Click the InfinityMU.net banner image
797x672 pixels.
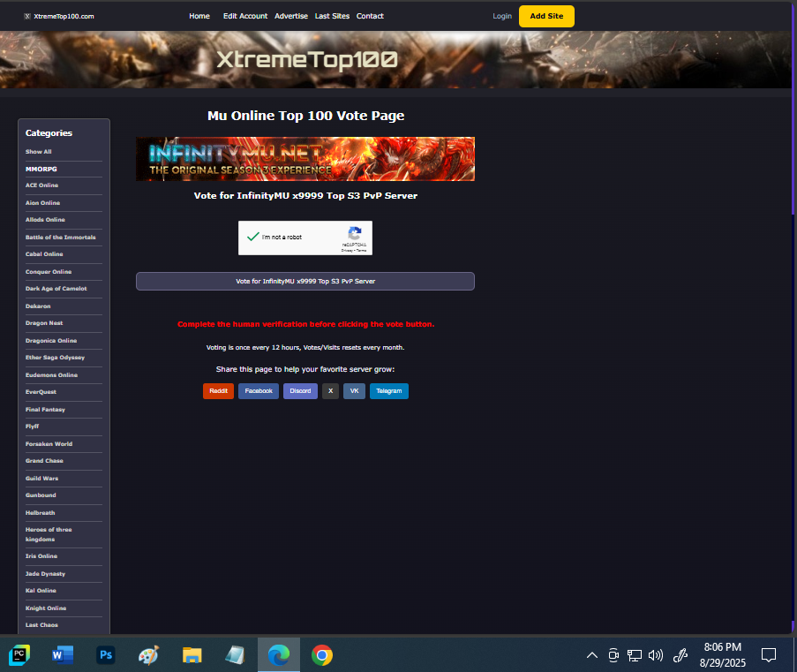[x=305, y=159]
